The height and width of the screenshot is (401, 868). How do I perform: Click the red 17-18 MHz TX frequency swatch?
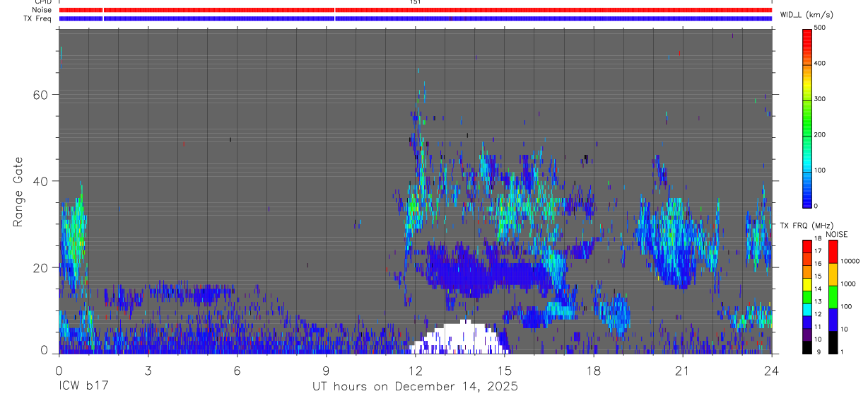click(x=807, y=247)
